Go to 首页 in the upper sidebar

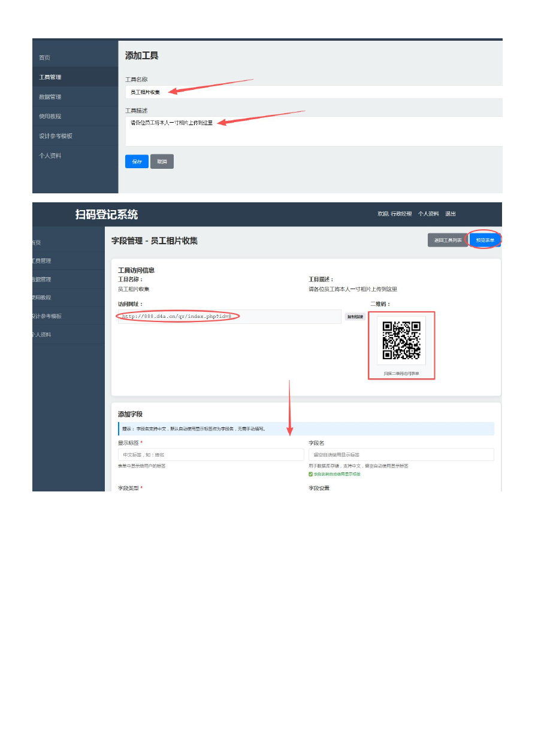45,57
